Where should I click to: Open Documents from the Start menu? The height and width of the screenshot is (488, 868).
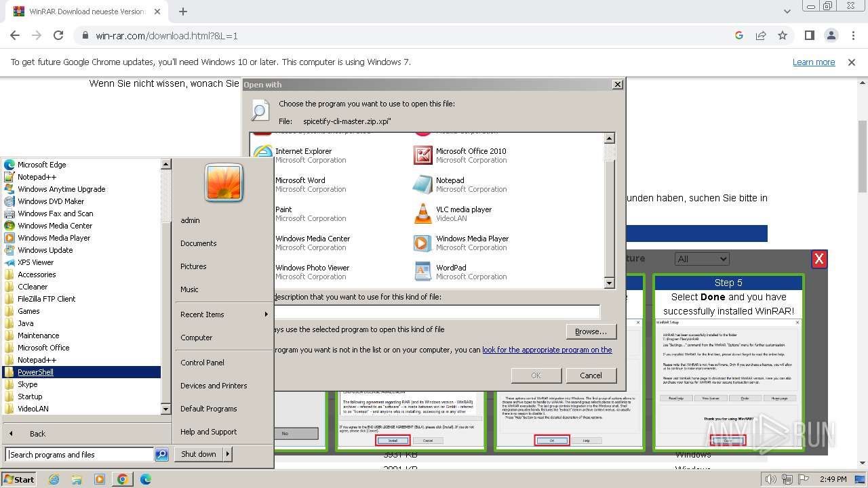pos(199,243)
